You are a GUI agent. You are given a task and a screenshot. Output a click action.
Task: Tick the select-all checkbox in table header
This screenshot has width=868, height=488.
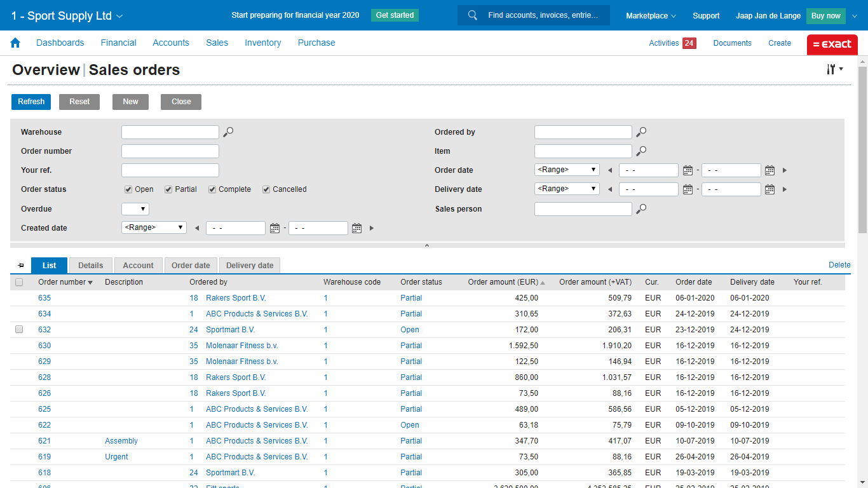point(19,282)
